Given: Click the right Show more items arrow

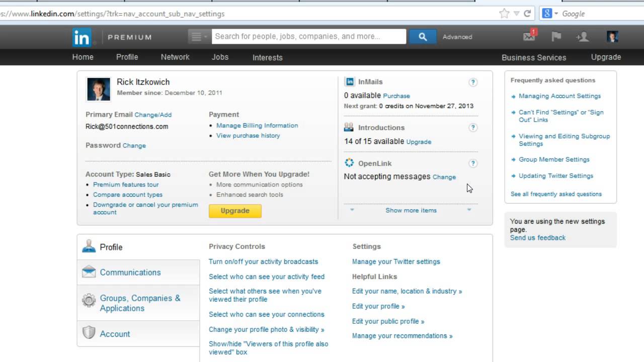Looking at the screenshot, I should click(469, 210).
